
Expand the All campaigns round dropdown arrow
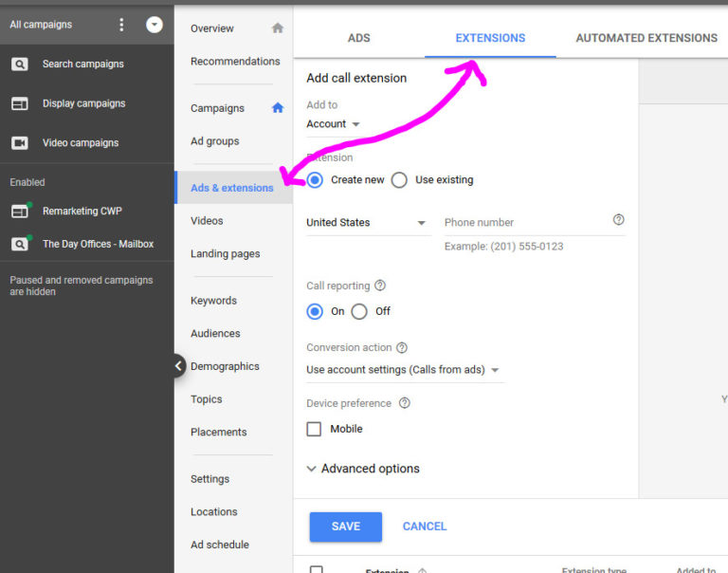point(155,25)
